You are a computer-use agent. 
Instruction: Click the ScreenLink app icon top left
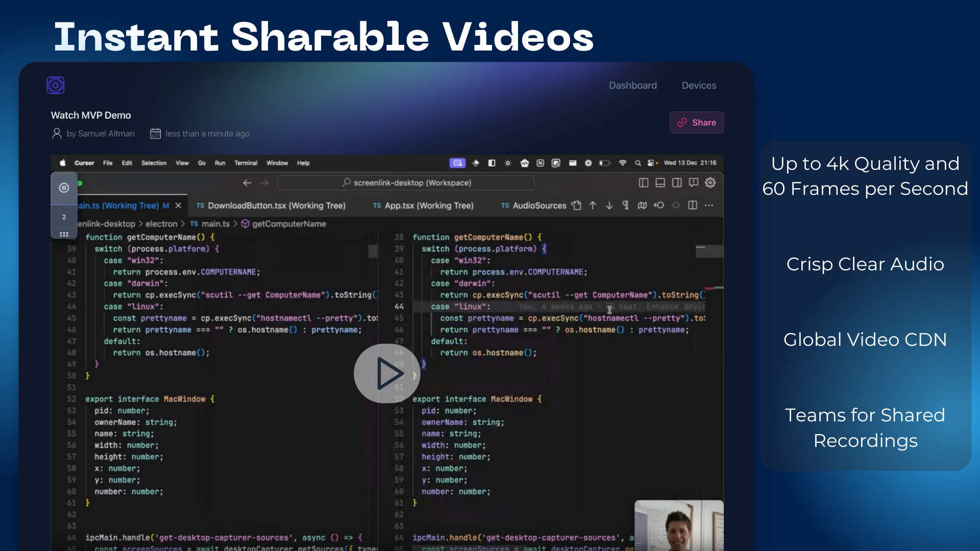[55, 85]
